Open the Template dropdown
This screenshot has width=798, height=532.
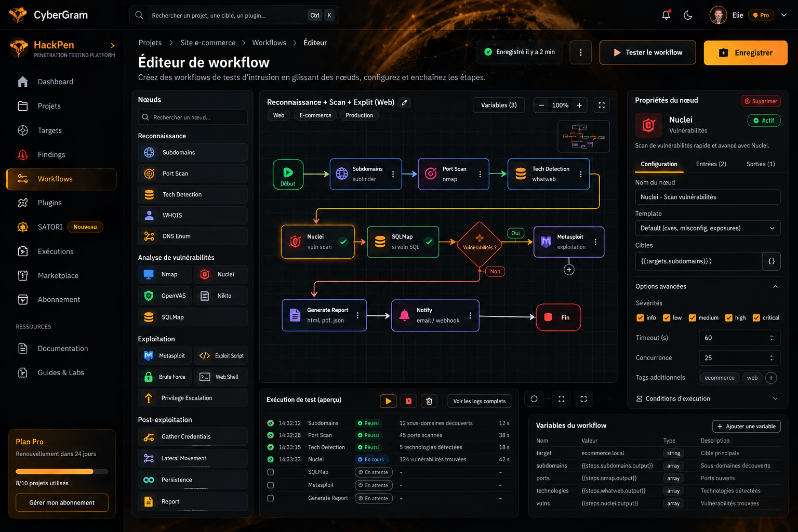708,228
